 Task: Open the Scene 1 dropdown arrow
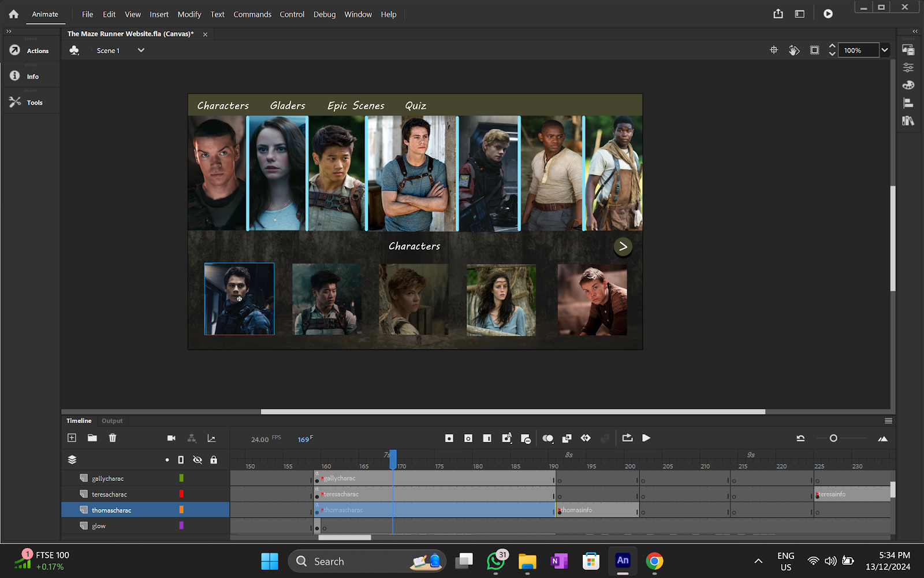pos(141,50)
